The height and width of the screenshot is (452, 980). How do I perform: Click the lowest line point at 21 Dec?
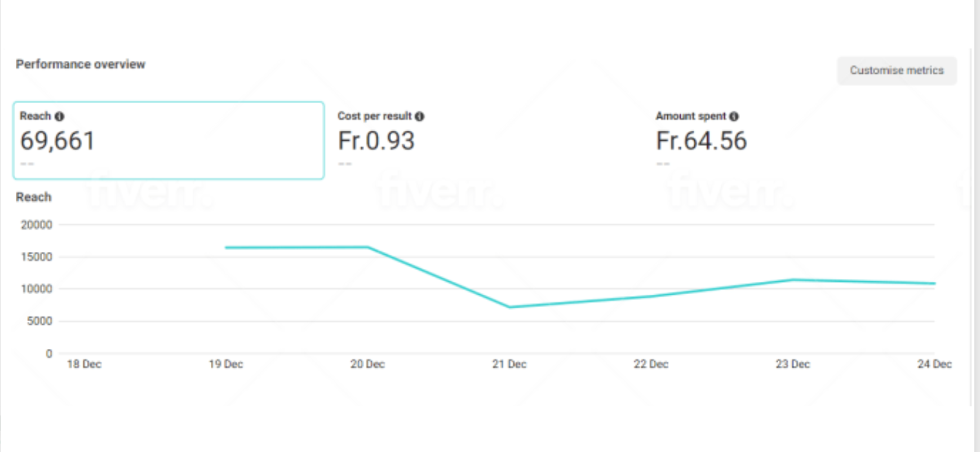click(509, 307)
